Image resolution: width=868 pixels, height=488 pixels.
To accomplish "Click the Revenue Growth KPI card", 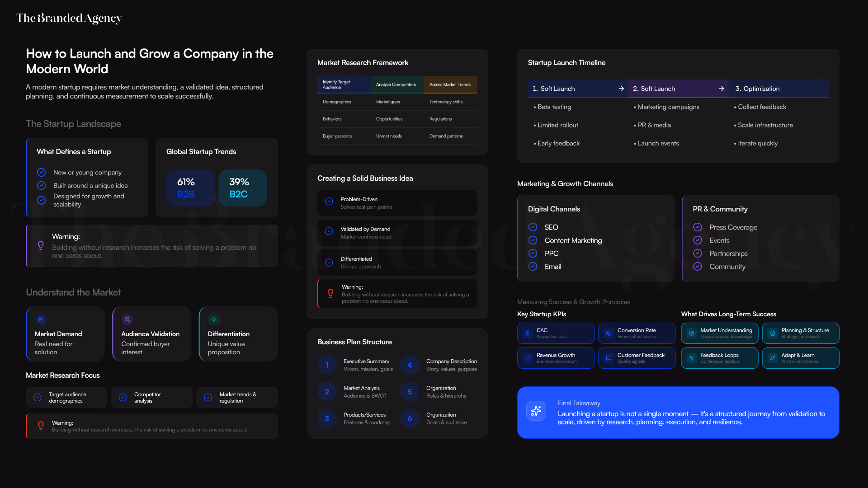I will pos(556,358).
